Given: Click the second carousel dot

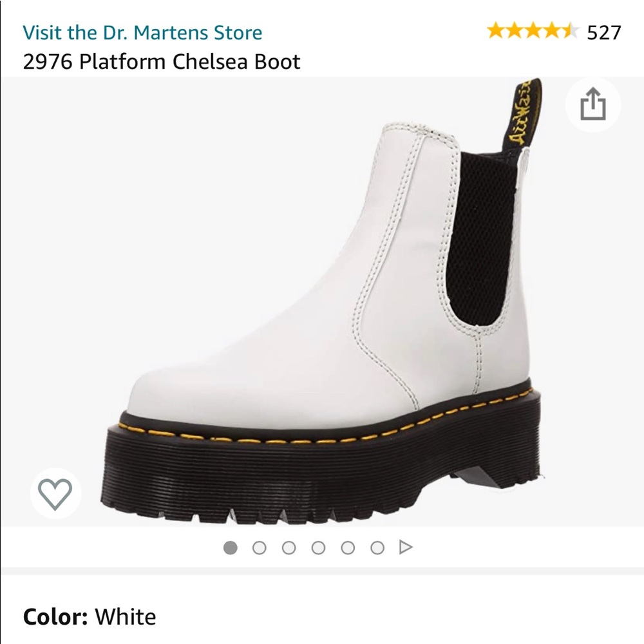Looking at the screenshot, I should tap(260, 548).
